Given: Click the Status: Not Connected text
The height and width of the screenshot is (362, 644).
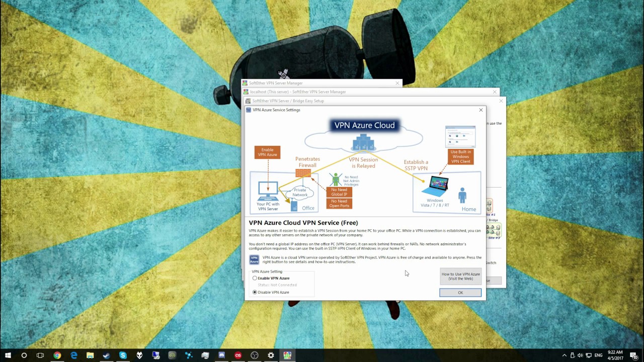Looking at the screenshot, I should tap(277, 285).
